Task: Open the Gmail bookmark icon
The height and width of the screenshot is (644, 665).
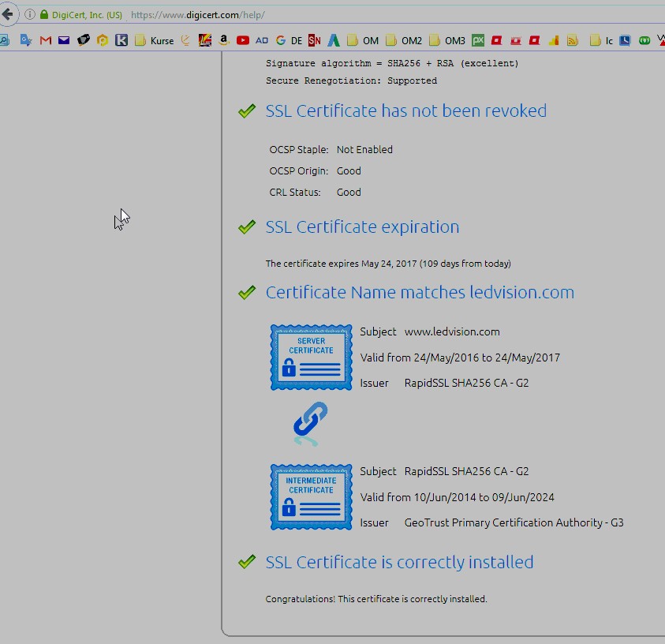Action: coord(45,40)
